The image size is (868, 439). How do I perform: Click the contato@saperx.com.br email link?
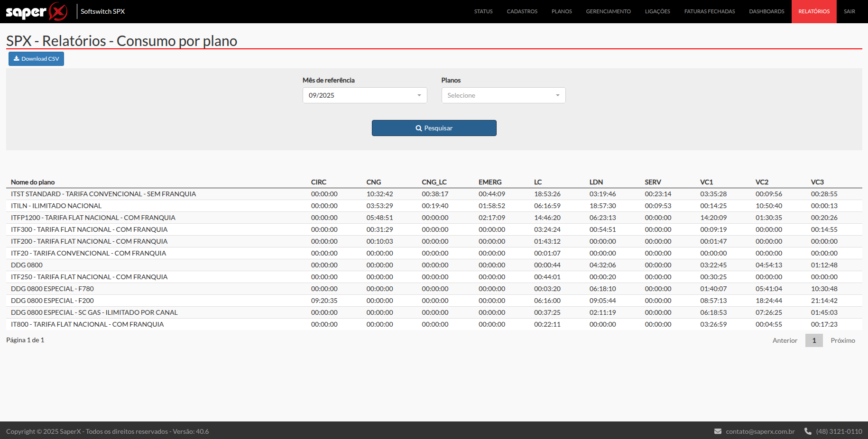coord(760,431)
